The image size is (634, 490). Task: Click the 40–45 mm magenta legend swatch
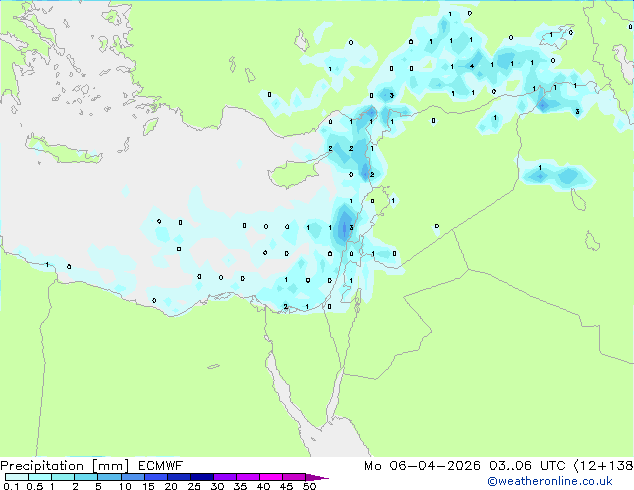271,477
